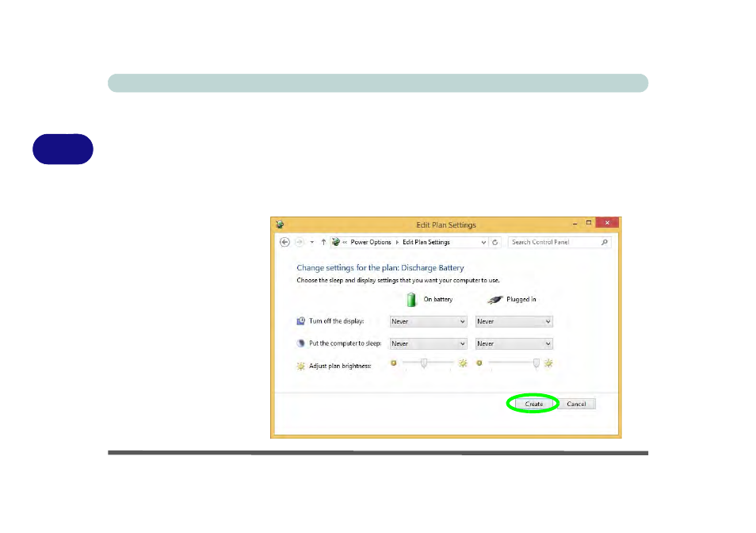756x533 pixels.
Task: Expand address bar history dropdown
Action: click(x=483, y=242)
